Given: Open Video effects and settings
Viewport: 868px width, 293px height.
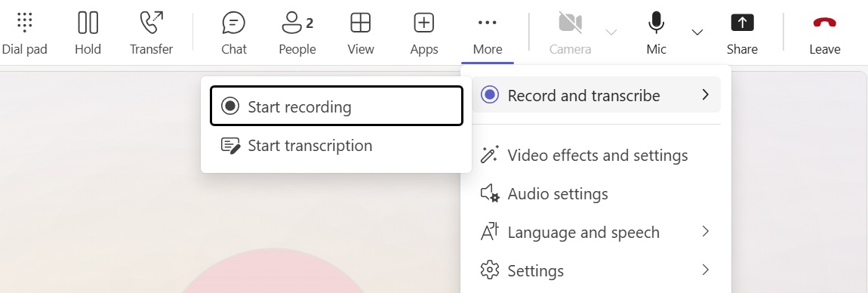Looking at the screenshot, I should [x=596, y=155].
